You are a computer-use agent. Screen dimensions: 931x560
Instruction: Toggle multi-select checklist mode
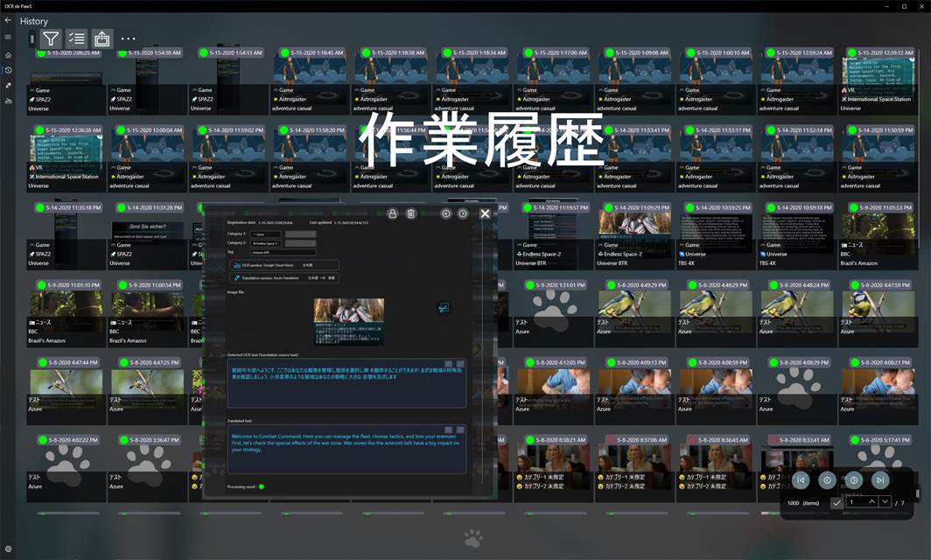point(77,38)
